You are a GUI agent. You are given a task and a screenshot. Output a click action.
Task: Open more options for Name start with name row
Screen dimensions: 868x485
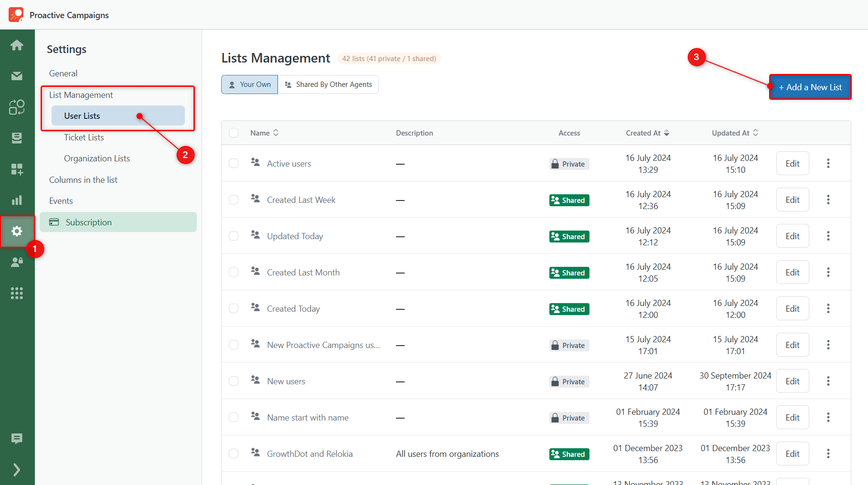point(828,417)
